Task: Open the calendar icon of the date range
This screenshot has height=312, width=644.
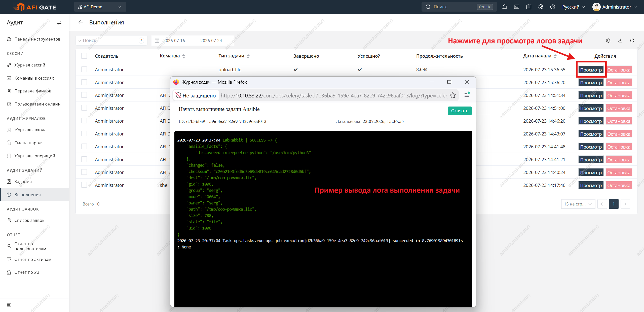Action: [x=157, y=41]
